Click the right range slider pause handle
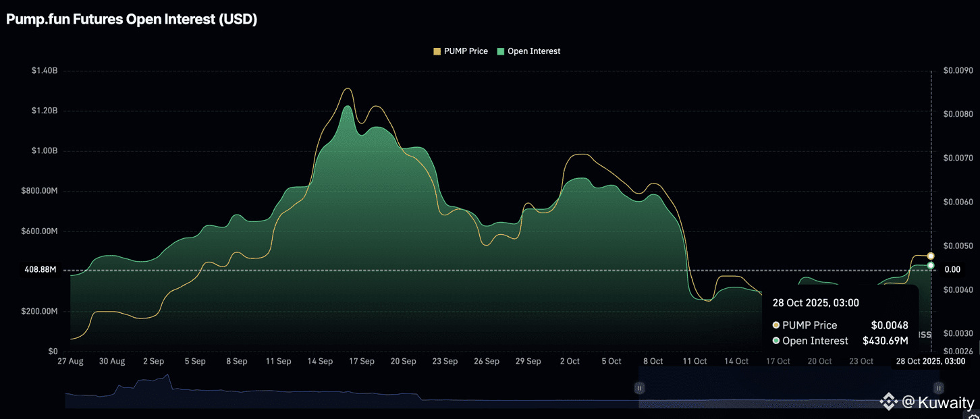The image size is (980, 419). coord(938,388)
